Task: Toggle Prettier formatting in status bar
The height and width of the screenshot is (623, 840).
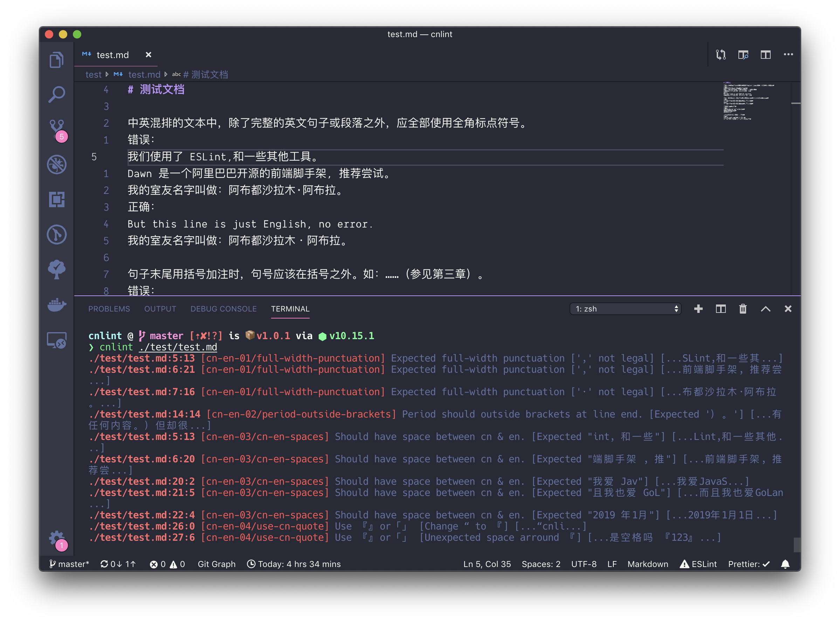Action: pyautogui.click(x=748, y=564)
